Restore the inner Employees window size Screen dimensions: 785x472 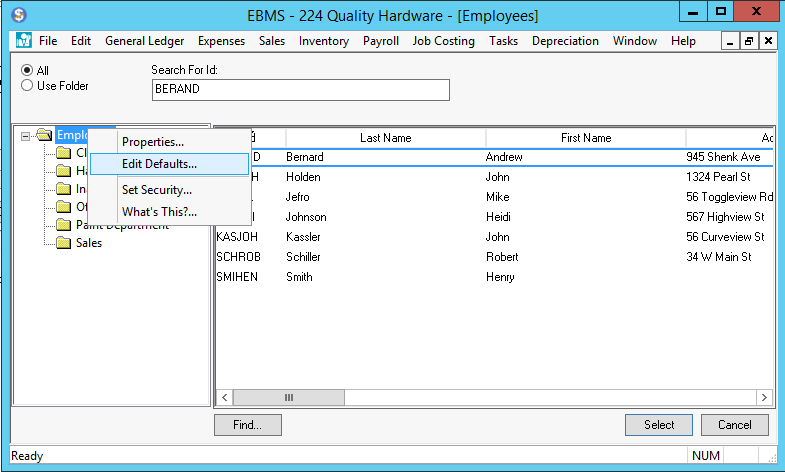pos(749,41)
